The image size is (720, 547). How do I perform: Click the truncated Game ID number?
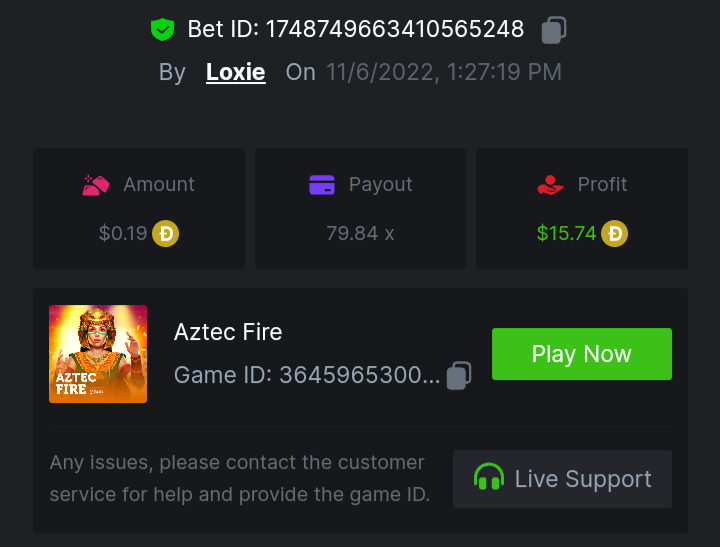pos(359,375)
